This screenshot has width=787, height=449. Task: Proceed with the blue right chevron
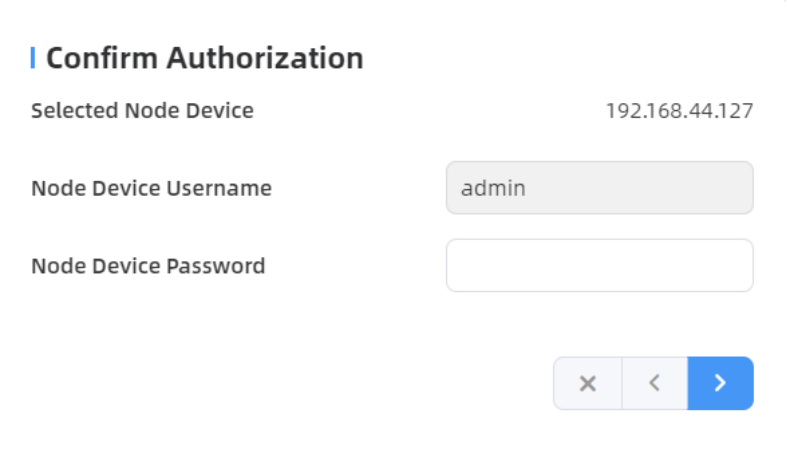click(720, 383)
